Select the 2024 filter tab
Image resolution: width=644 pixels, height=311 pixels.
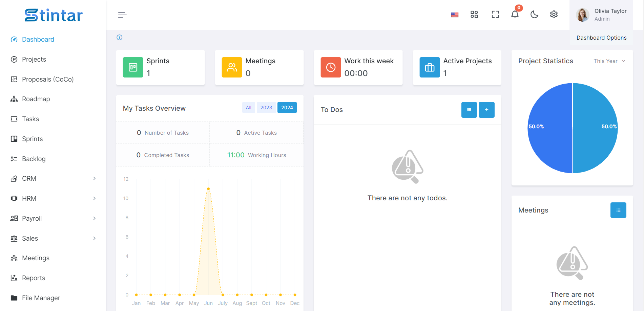tap(287, 108)
